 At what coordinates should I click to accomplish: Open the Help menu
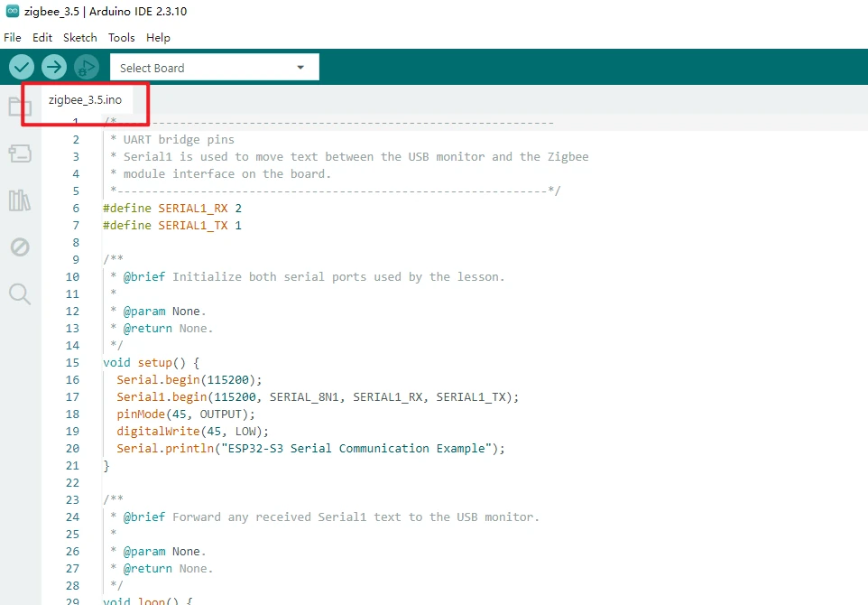(158, 38)
